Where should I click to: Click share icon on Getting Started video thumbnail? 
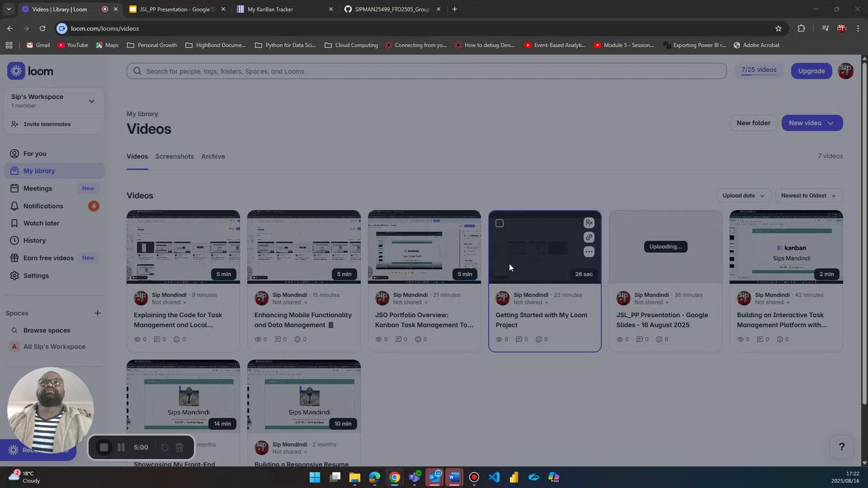pyautogui.click(x=589, y=222)
